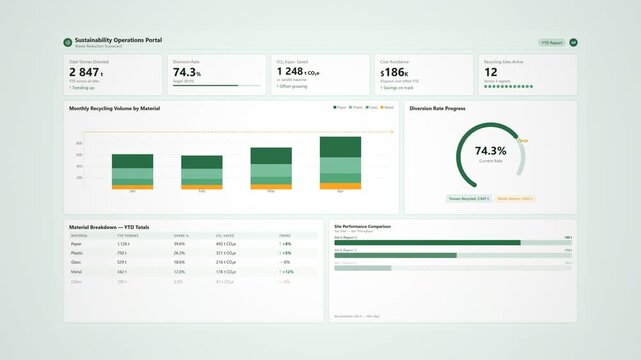Click the 74.3% gauge center value

(x=491, y=151)
